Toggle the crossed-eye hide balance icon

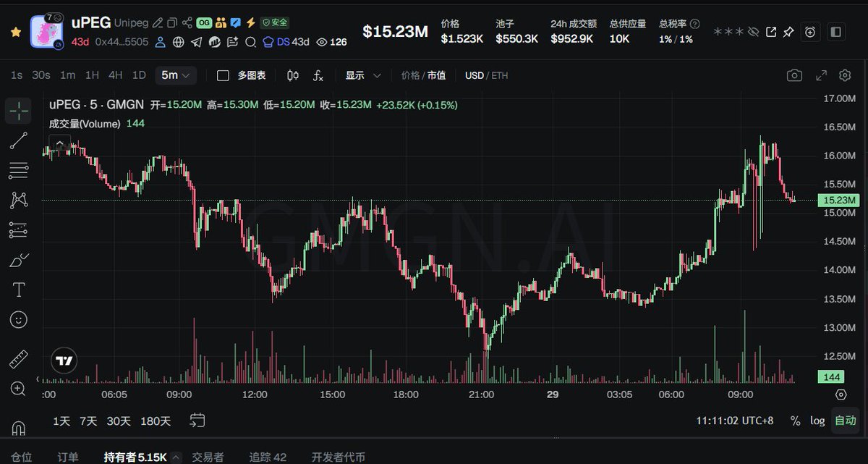pyautogui.click(x=753, y=32)
